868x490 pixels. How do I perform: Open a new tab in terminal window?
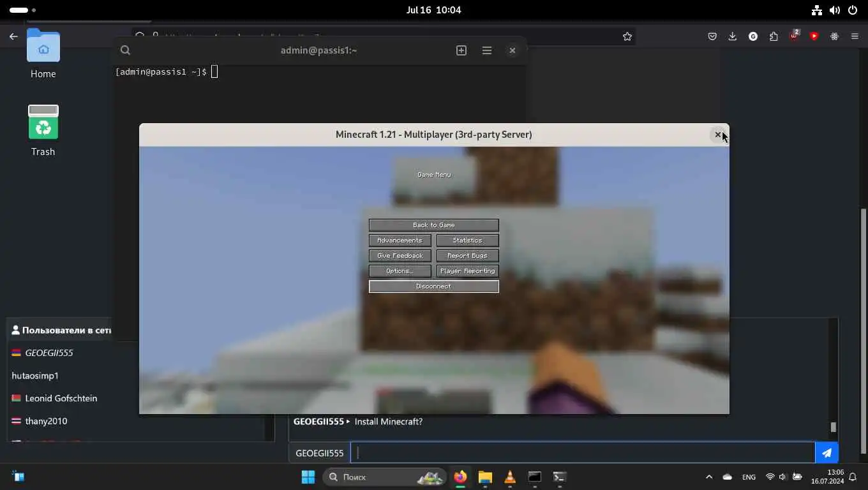[x=461, y=50]
